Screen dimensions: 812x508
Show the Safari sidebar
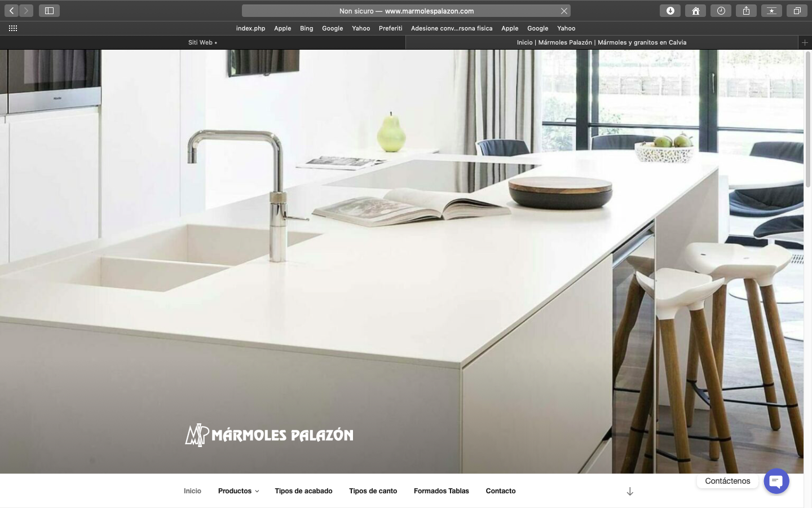[x=49, y=11]
